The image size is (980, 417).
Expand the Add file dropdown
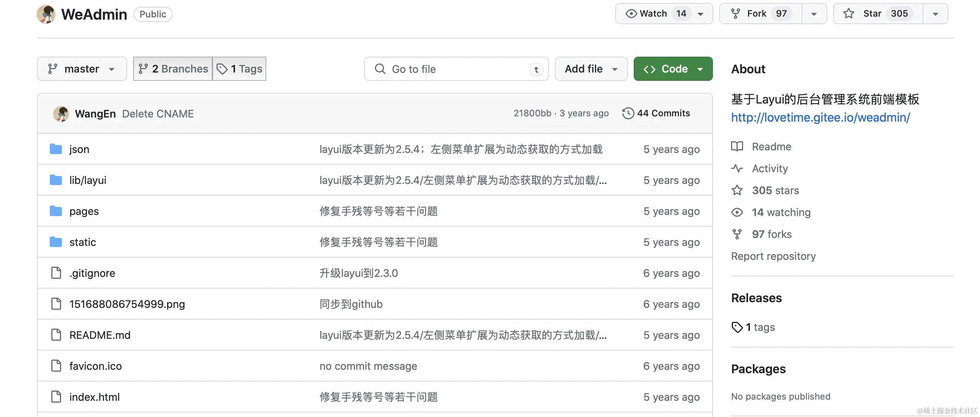[590, 69]
